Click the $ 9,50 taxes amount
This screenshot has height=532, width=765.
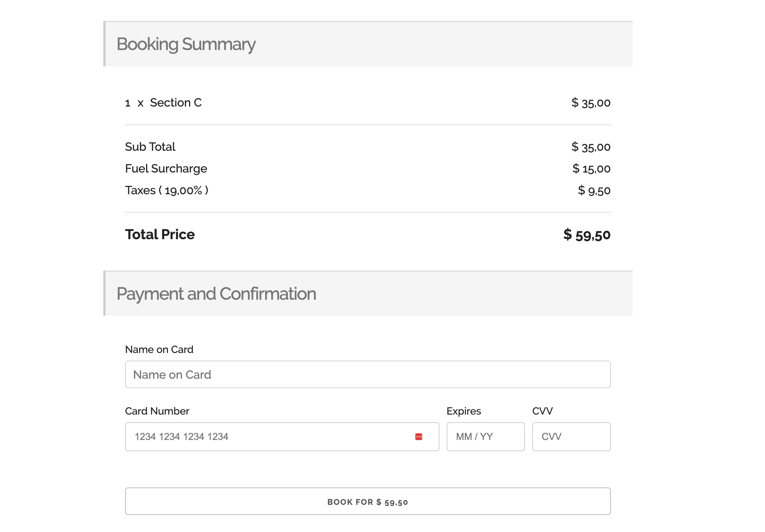[x=594, y=190]
